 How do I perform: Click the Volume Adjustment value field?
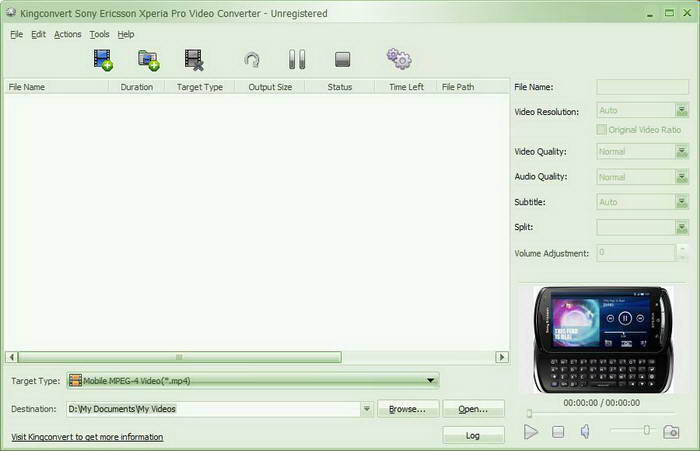636,252
